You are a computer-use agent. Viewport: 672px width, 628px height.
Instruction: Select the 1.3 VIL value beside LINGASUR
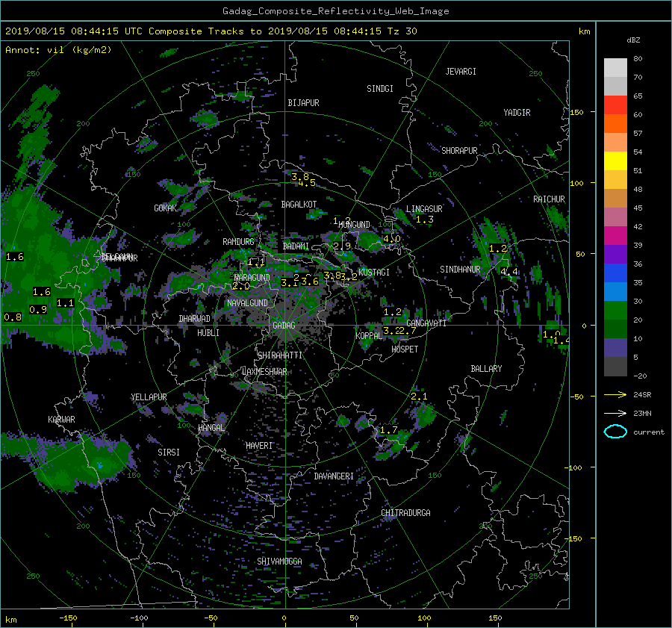coord(425,220)
